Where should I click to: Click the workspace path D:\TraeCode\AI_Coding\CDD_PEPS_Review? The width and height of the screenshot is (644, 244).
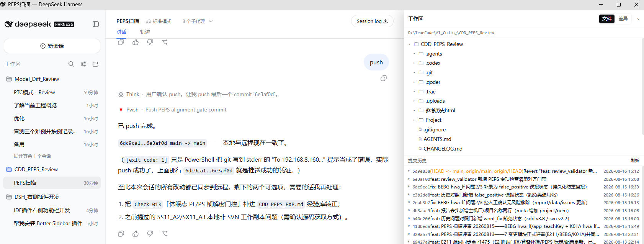point(451,33)
